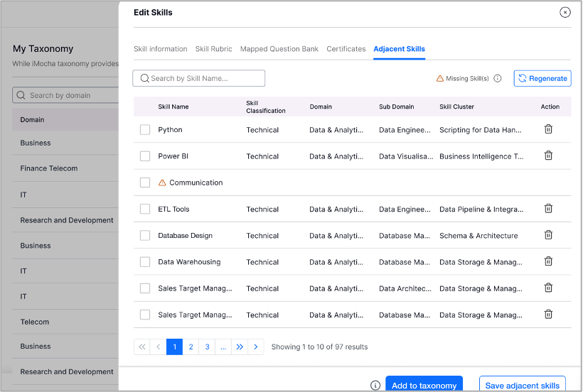583x392 pixels.
Task: Click trash icon for Power BI
Action: [x=548, y=156]
